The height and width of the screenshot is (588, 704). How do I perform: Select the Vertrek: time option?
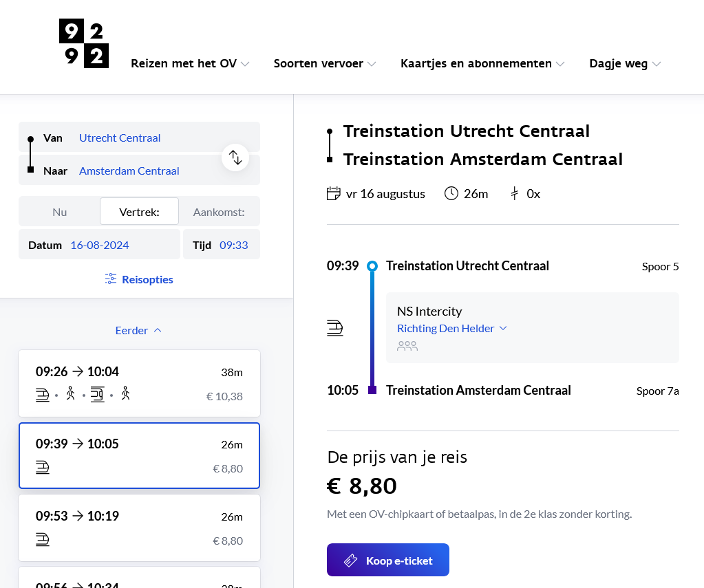139,212
